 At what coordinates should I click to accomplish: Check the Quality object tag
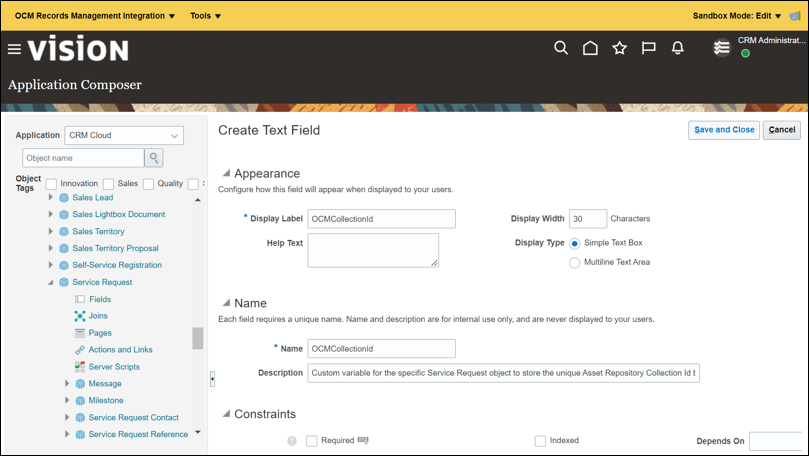point(149,184)
